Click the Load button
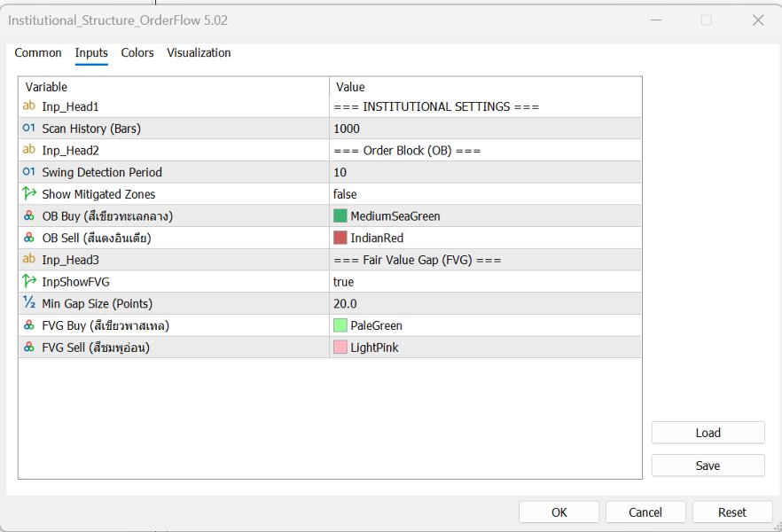This screenshot has width=782, height=532. 707,433
